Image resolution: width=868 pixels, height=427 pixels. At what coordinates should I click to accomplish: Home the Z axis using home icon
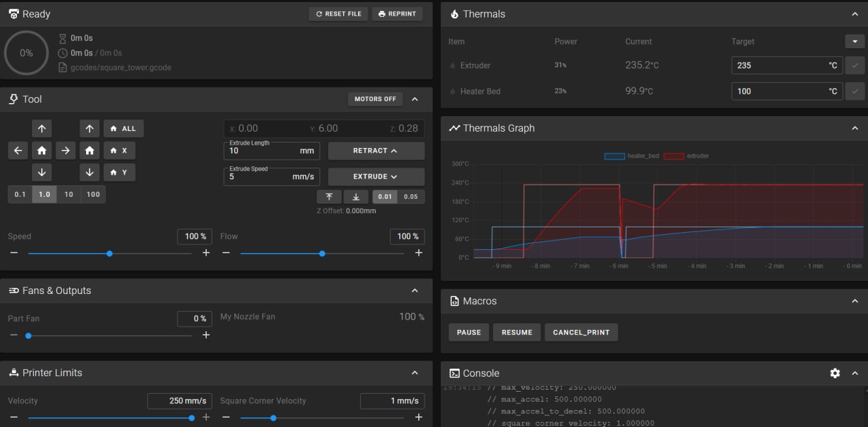coord(90,151)
